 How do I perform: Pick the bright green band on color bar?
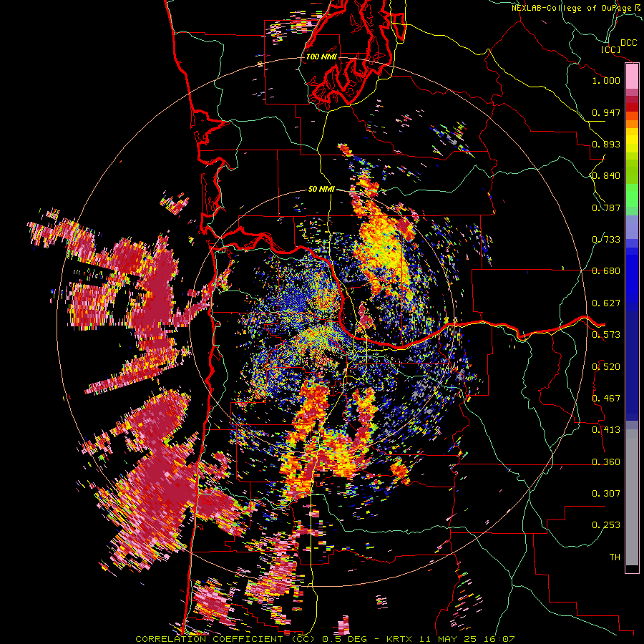coord(632,195)
